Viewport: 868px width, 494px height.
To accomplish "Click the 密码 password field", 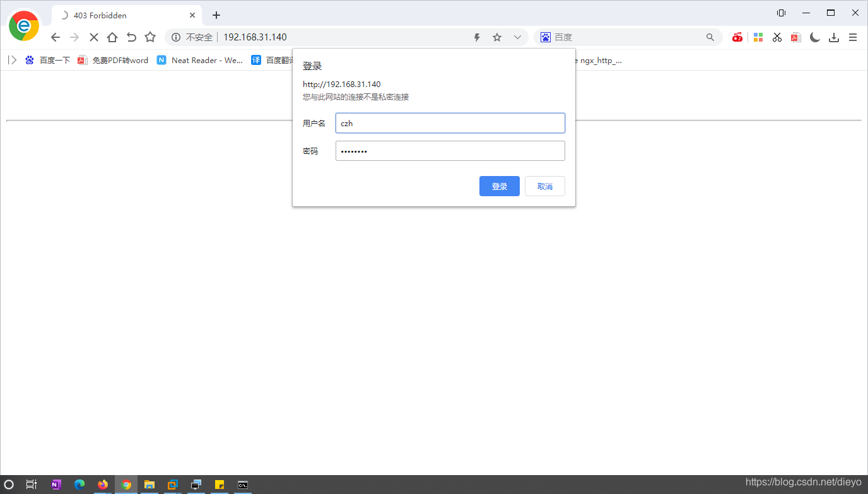I will pos(450,151).
